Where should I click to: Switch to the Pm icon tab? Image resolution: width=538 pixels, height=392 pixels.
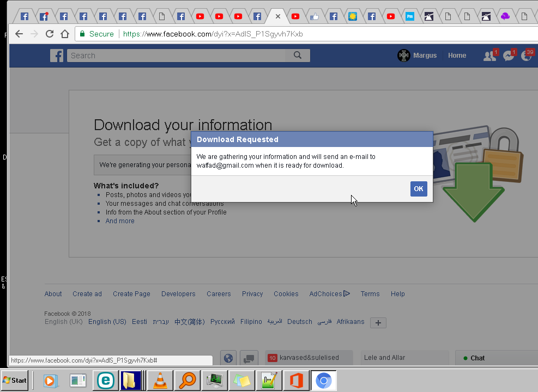[x=410, y=16]
